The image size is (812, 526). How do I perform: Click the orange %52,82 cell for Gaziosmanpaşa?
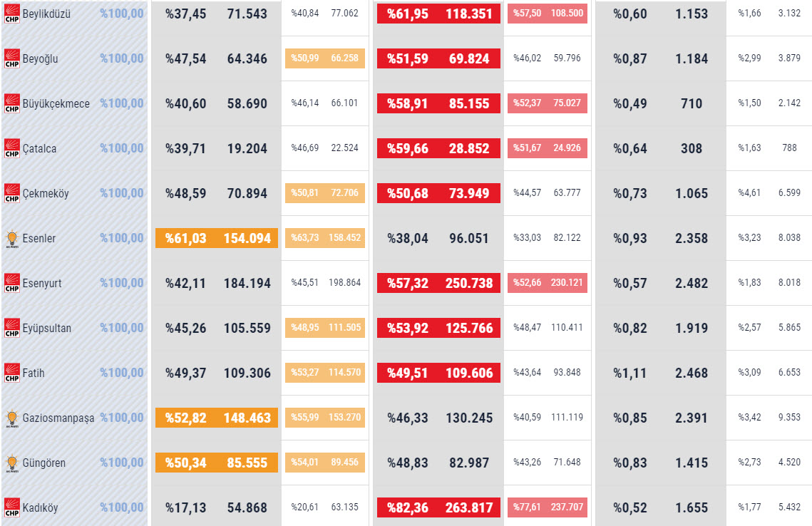[x=217, y=418]
